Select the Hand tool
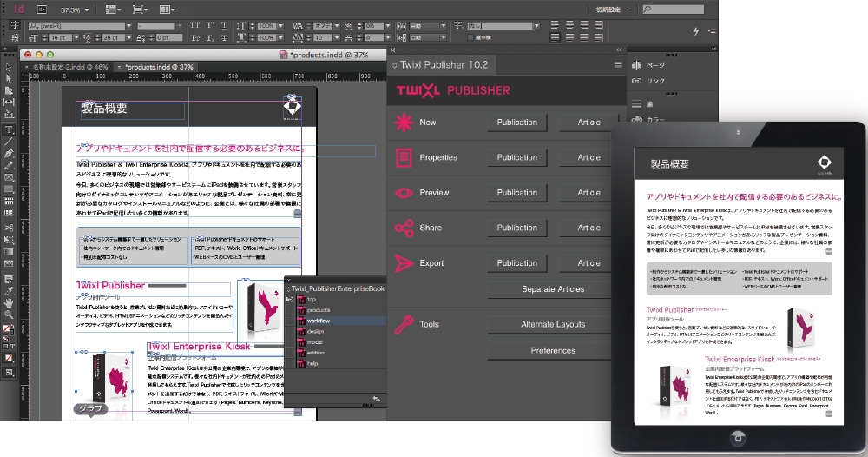The height and width of the screenshot is (457, 868). pos(9,303)
